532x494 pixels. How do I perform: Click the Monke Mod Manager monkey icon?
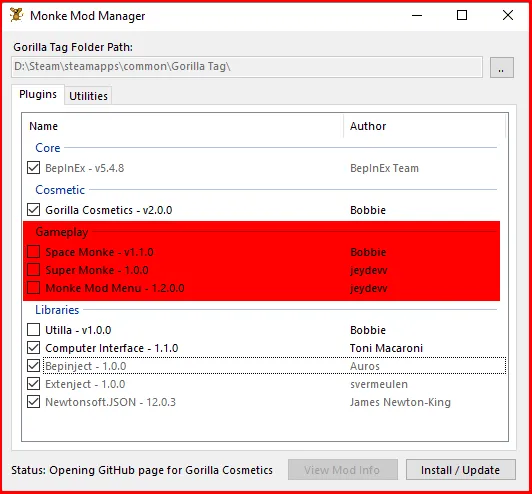(x=16, y=15)
